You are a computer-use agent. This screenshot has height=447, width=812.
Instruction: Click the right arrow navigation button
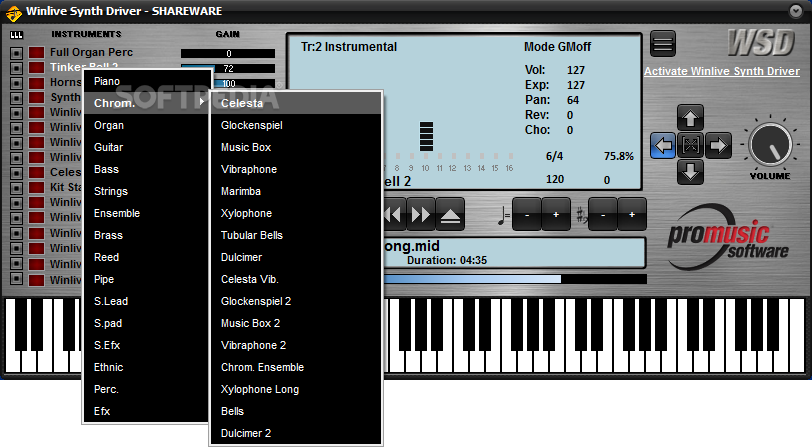718,146
